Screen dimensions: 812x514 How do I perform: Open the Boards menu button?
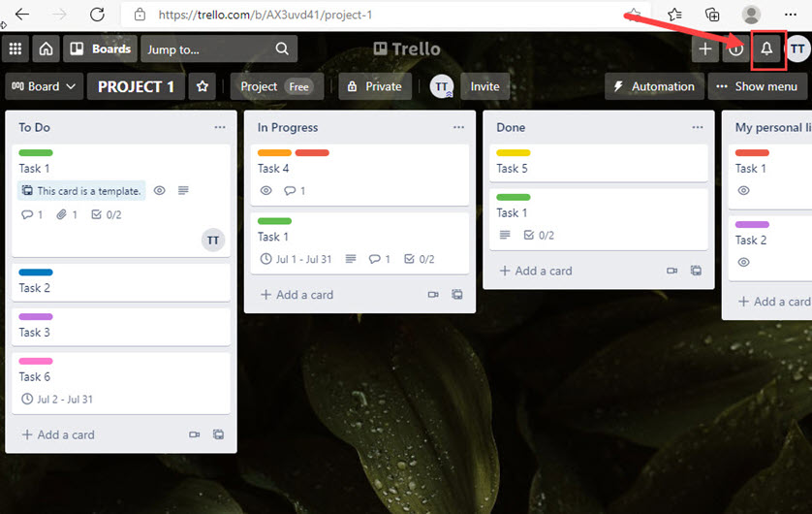point(101,48)
